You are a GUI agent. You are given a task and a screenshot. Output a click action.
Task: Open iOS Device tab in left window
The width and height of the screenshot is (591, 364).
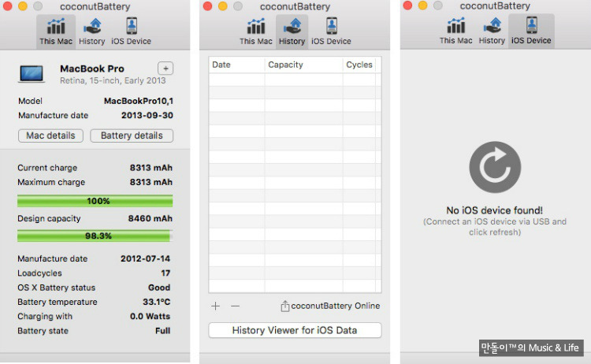pyautogui.click(x=131, y=32)
